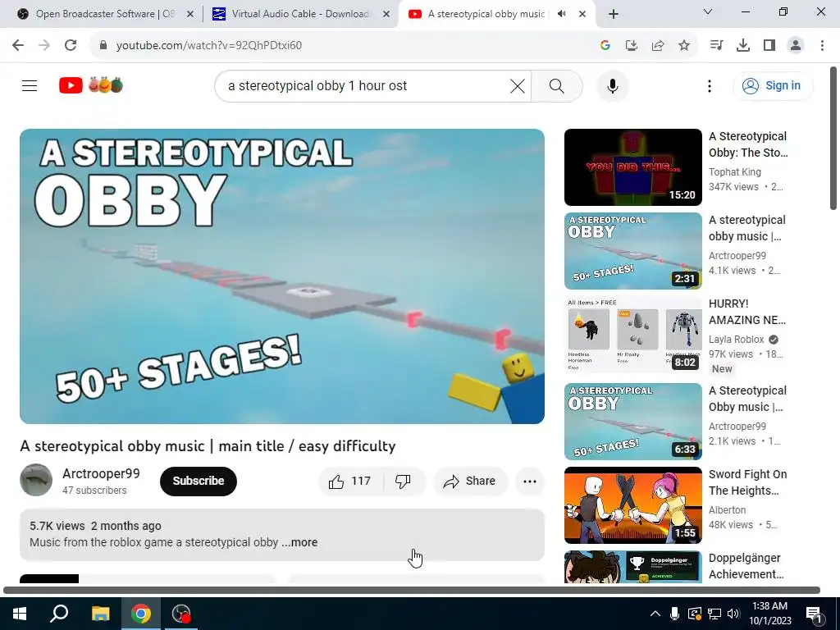The image size is (840, 630).
Task: Open 'HURRY! AMAZING NE...' video title
Action: tap(747, 312)
